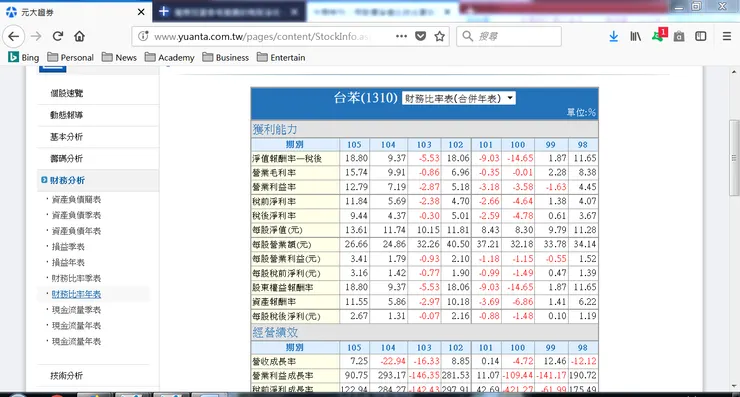
Task: Click the magnifier icon in the search box
Action: coord(468,36)
